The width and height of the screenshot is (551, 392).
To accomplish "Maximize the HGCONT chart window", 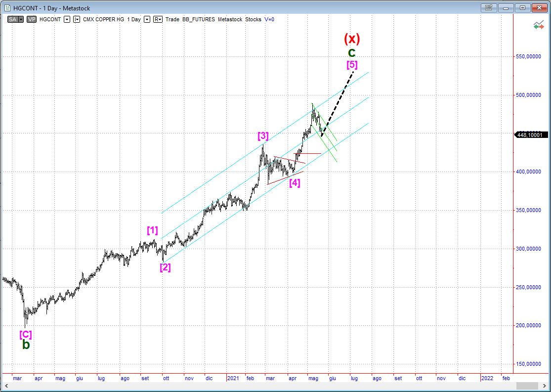I will (x=522, y=7).
